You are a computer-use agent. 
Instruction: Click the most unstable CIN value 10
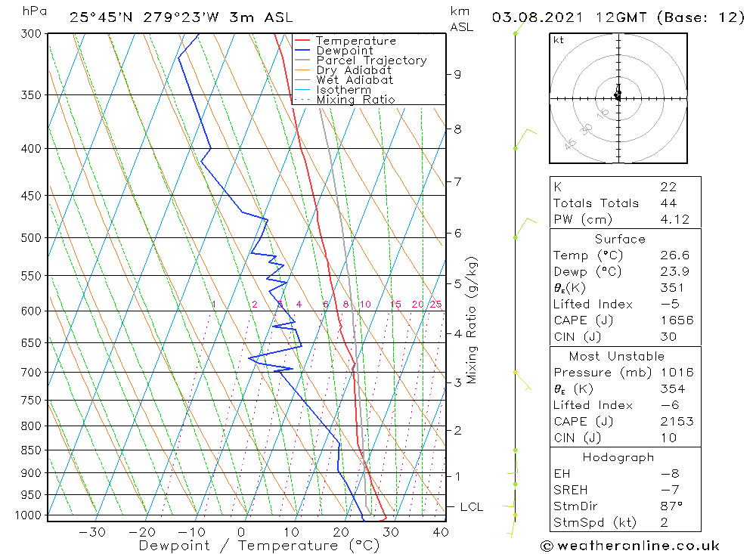tap(668, 438)
